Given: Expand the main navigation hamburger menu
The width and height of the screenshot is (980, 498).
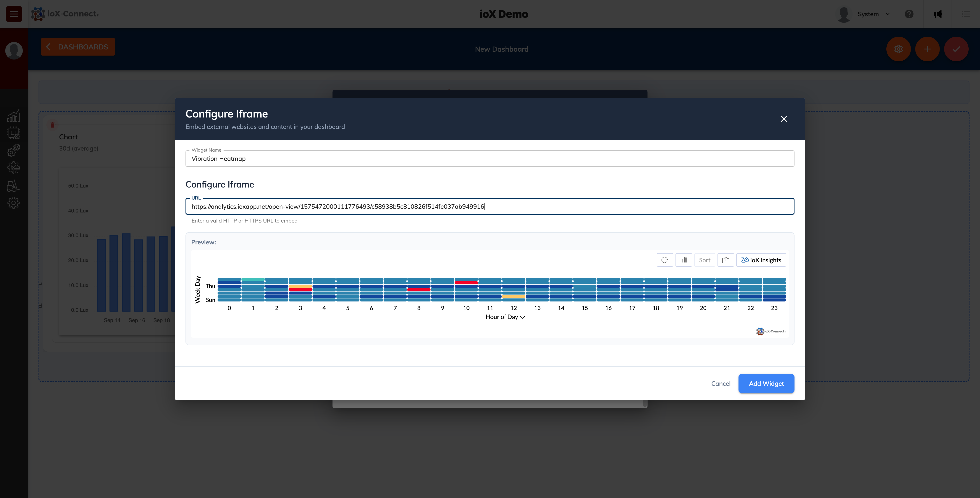Looking at the screenshot, I should pyautogui.click(x=14, y=14).
